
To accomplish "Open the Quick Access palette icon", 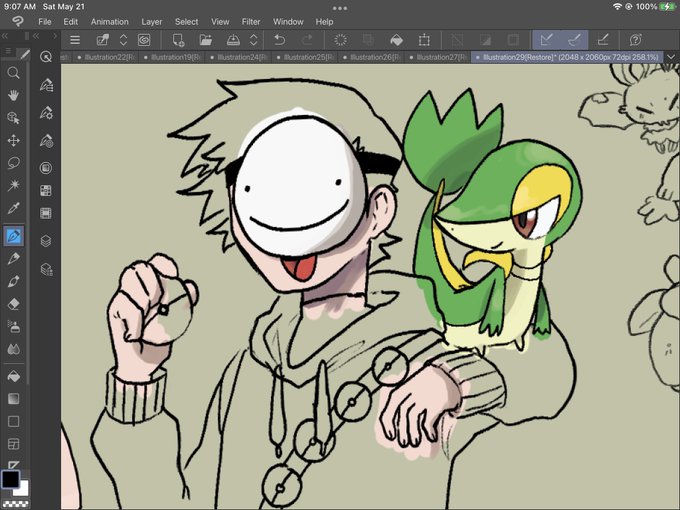I will point(46,56).
